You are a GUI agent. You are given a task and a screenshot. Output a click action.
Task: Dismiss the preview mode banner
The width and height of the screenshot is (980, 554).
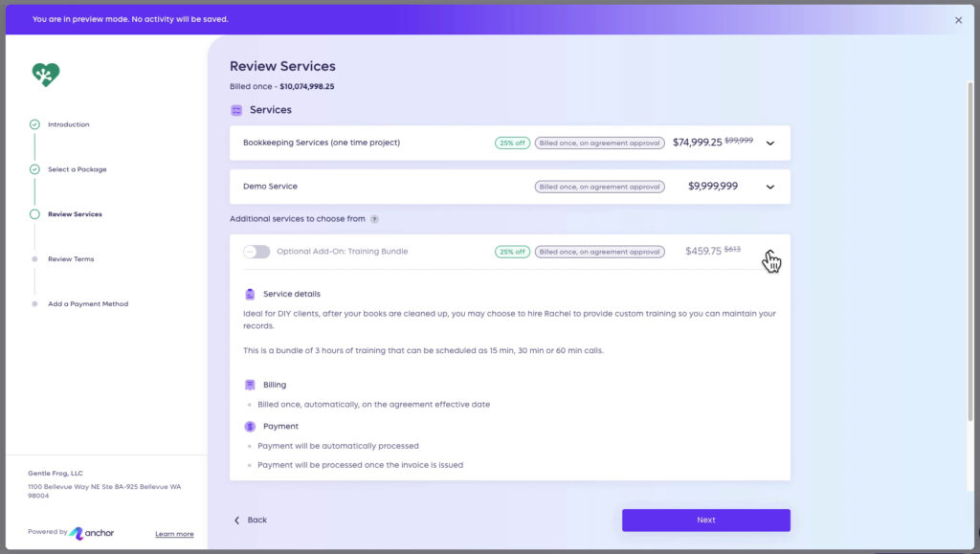(x=957, y=19)
